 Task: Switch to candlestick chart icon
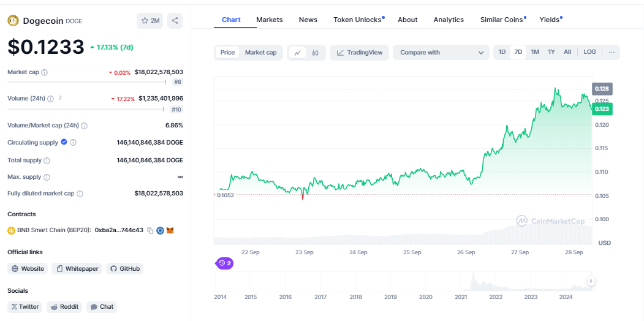point(315,53)
